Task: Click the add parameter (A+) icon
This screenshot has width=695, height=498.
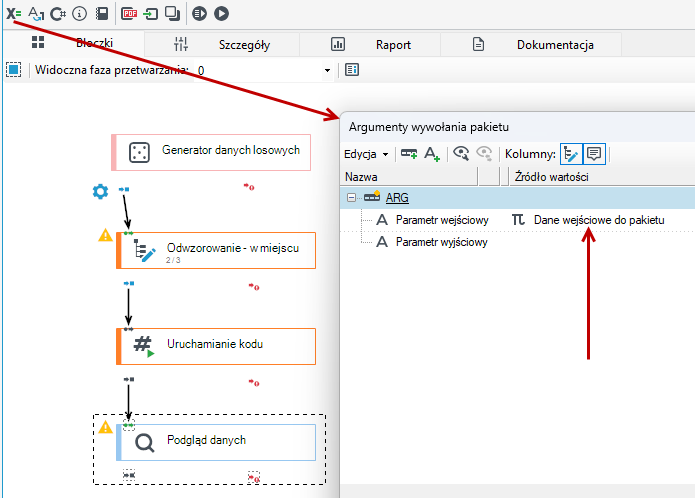Action: (432, 154)
